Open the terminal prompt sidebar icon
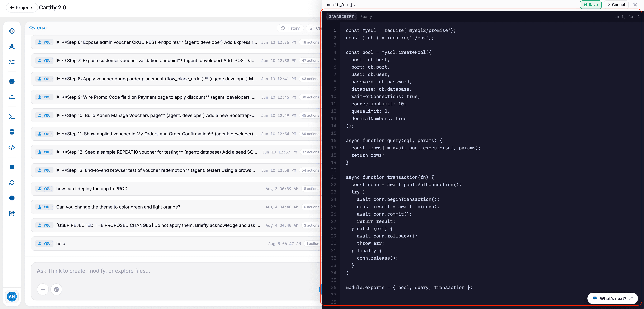 [x=12, y=116]
